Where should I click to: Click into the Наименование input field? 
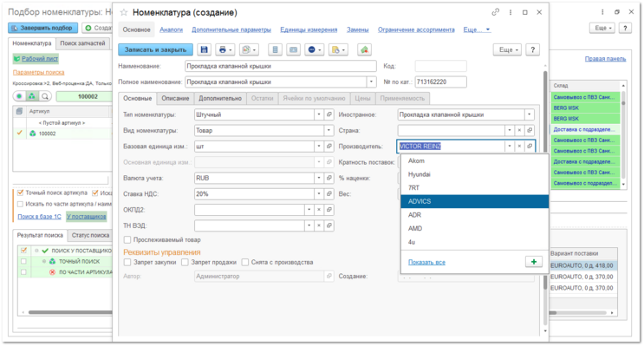[281, 66]
